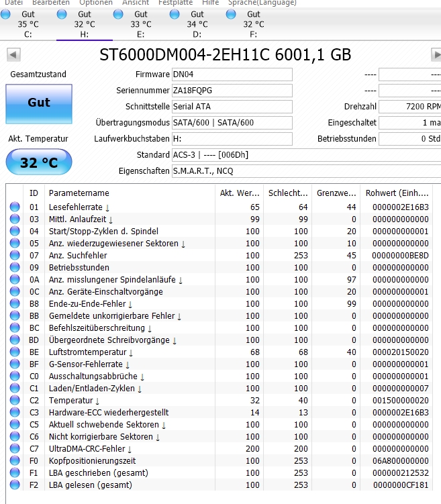
Task: Click status orb for Nicht korrigierbare Sektoren
Action: (x=15, y=436)
